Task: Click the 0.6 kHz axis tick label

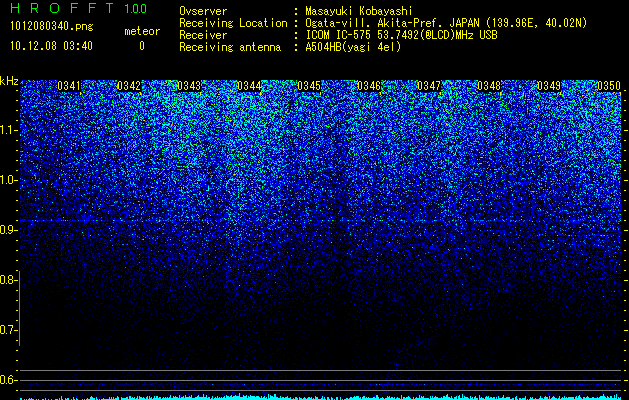Action: [x=8, y=380]
